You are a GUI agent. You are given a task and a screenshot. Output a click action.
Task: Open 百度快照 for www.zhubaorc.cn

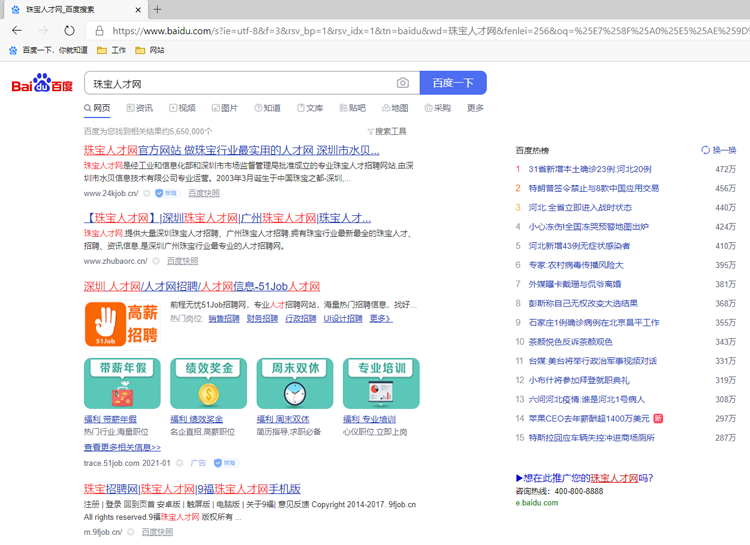[182, 261]
